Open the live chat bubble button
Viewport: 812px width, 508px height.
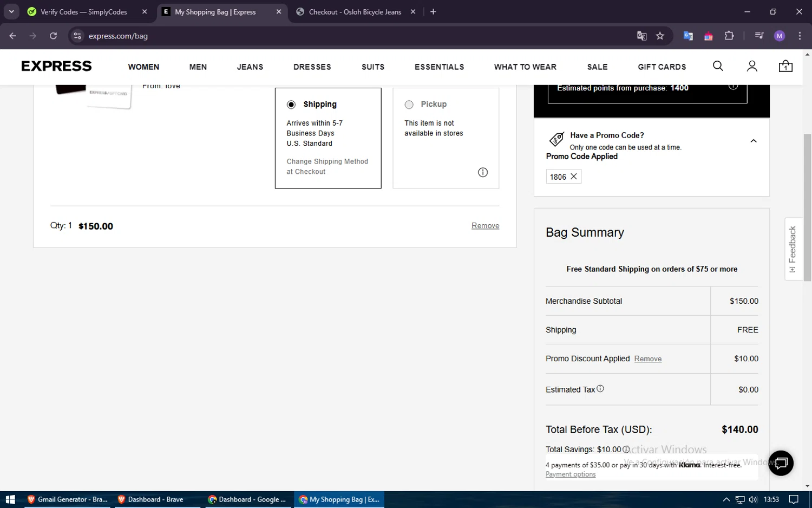tap(781, 463)
